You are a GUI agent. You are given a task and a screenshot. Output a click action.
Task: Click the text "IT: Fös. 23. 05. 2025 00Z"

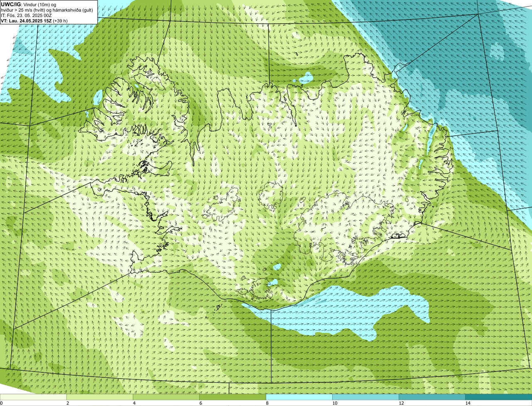tap(27, 15)
